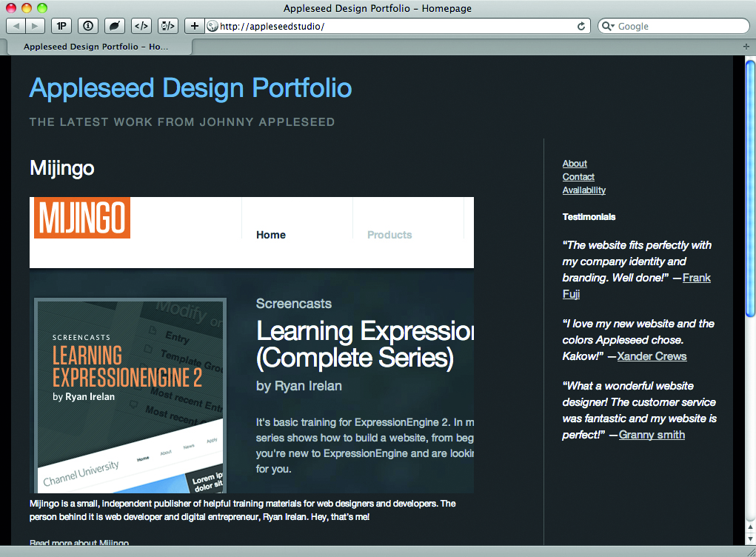Click the Mijingo project heading
This screenshot has height=557, width=756.
pyautogui.click(x=61, y=168)
